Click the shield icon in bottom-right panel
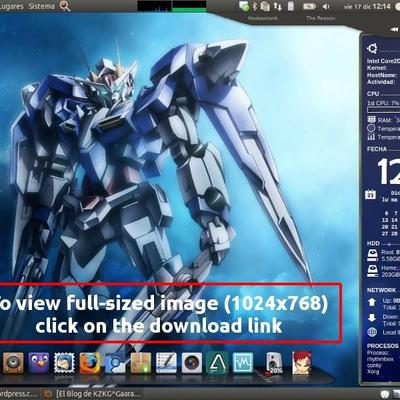400x400 pixels. [385, 394]
